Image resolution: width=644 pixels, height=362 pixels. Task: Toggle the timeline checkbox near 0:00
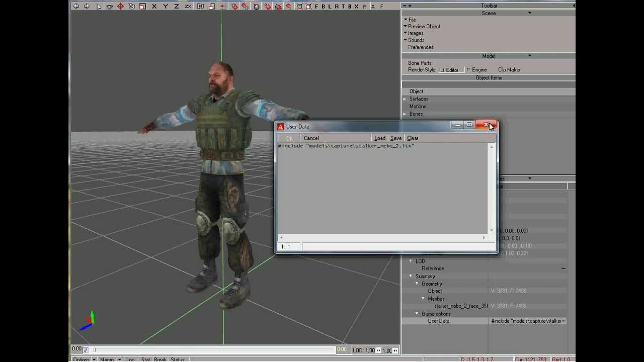point(86,350)
